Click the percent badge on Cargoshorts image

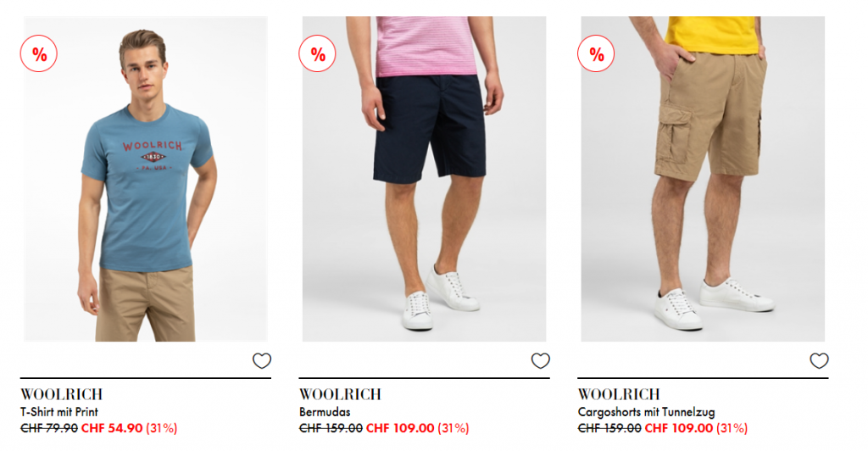point(596,53)
